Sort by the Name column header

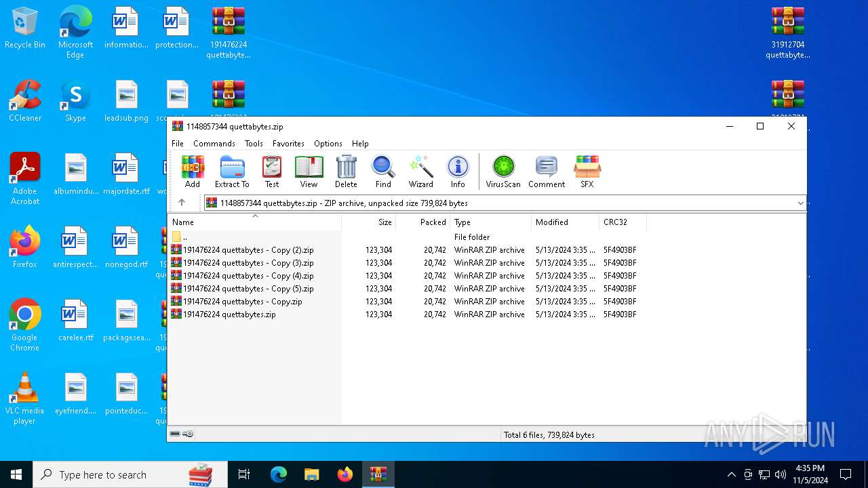pyautogui.click(x=254, y=222)
